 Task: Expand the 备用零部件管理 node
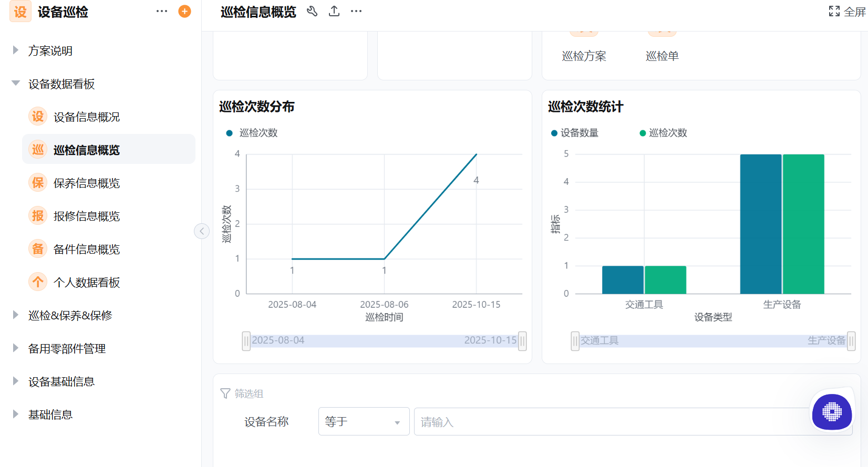point(16,348)
